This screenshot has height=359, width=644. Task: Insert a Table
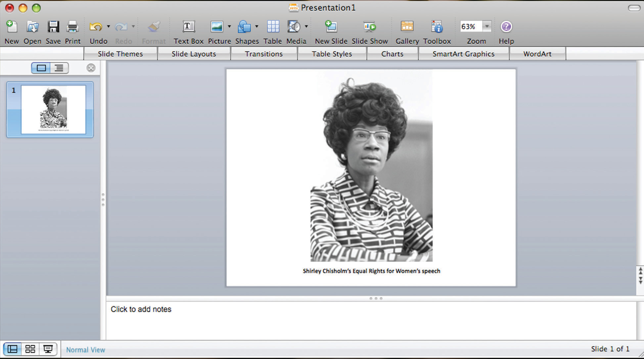(x=273, y=27)
